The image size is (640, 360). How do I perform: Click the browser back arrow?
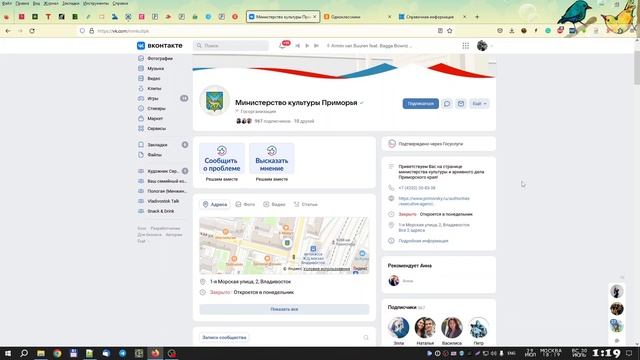coord(8,31)
